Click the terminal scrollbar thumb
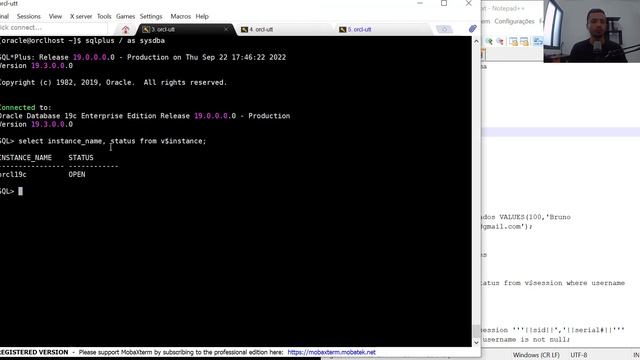640x360 pixels. pos(476,331)
